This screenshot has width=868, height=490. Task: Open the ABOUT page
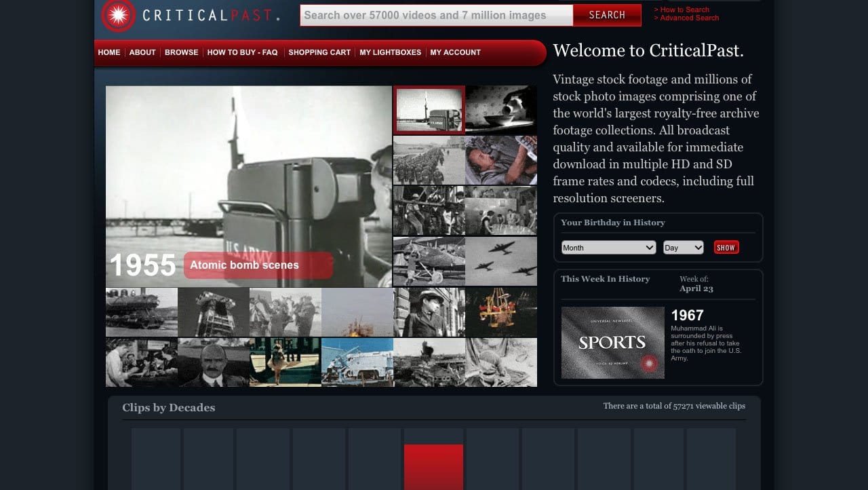142,52
